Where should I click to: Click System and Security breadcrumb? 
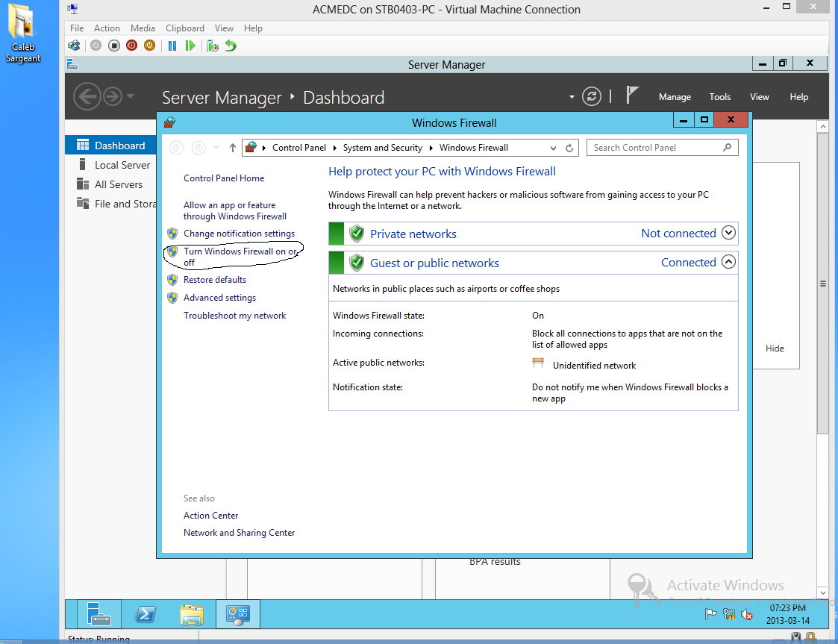click(382, 148)
